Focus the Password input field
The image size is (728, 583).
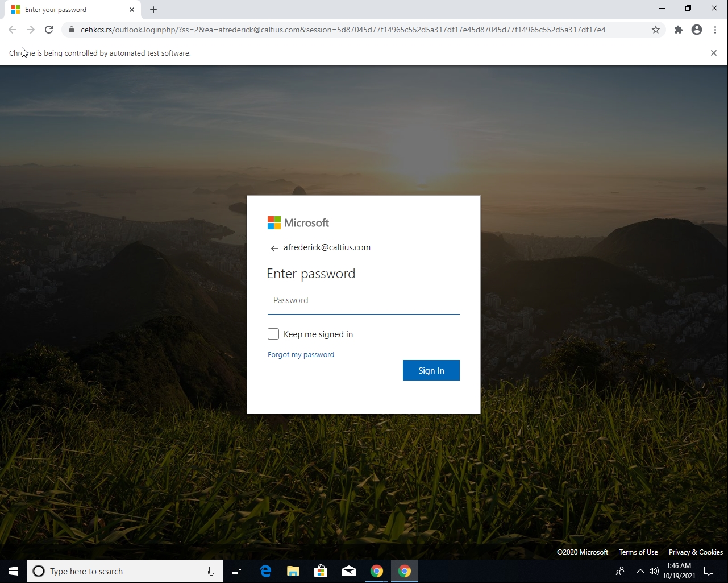click(x=364, y=300)
